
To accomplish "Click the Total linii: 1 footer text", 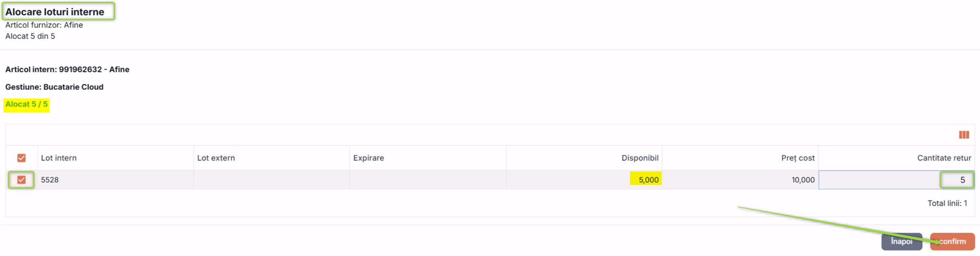I will 947,203.
